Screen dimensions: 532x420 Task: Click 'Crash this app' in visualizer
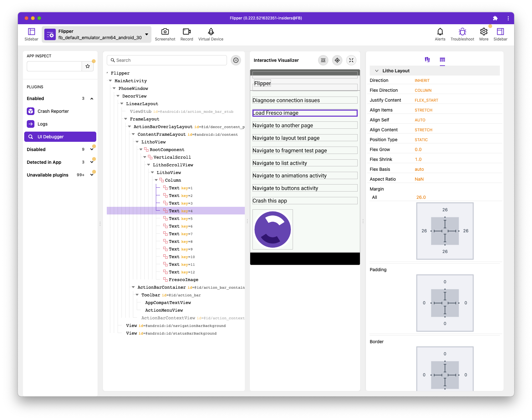pyautogui.click(x=305, y=201)
